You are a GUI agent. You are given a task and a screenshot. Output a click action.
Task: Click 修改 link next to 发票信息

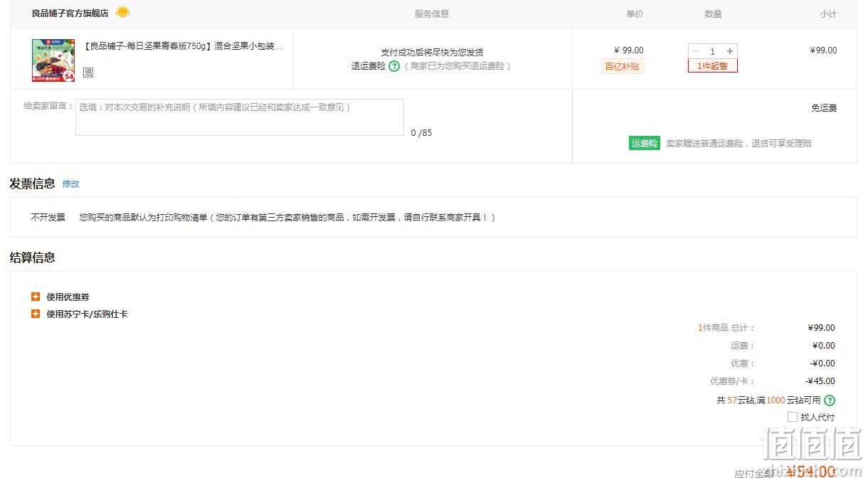71,184
